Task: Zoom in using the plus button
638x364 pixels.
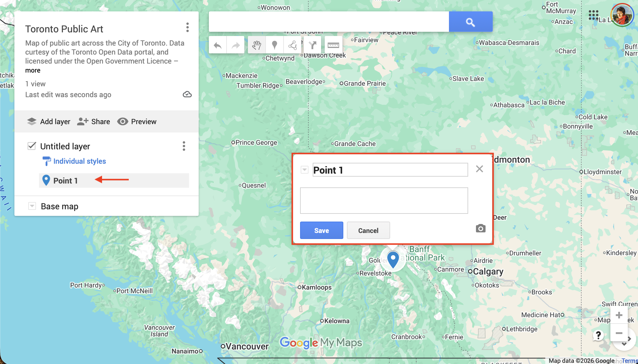Action: coord(619,315)
